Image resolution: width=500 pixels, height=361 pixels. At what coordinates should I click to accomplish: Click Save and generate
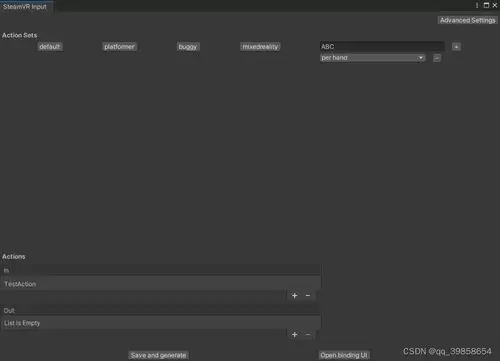pyautogui.click(x=158, y=355)
